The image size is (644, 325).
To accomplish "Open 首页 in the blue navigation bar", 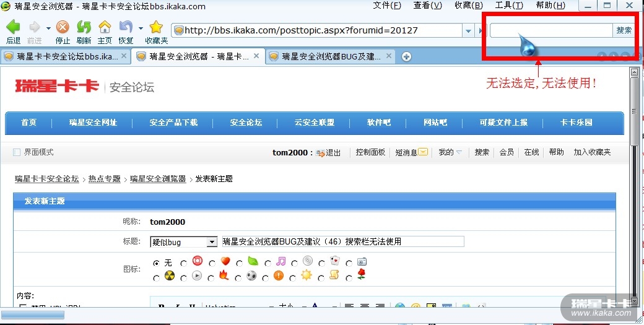I will pyautogui.click(x=28, y=123).
